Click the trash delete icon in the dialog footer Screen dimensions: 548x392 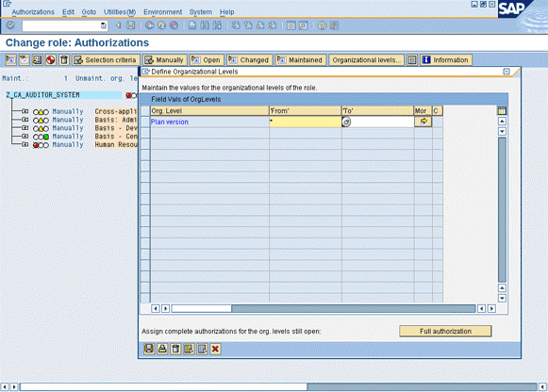pyautogui.click(x=175, y=349)
